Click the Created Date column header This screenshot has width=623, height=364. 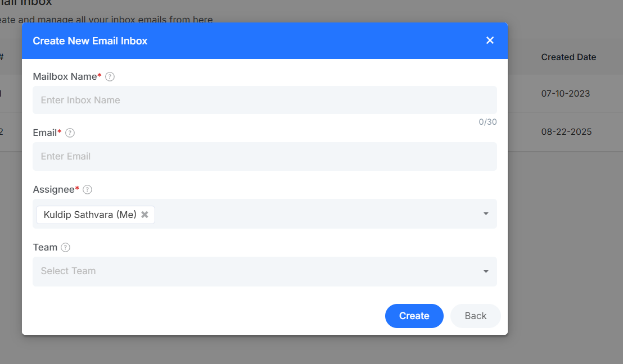click(568, 57)
